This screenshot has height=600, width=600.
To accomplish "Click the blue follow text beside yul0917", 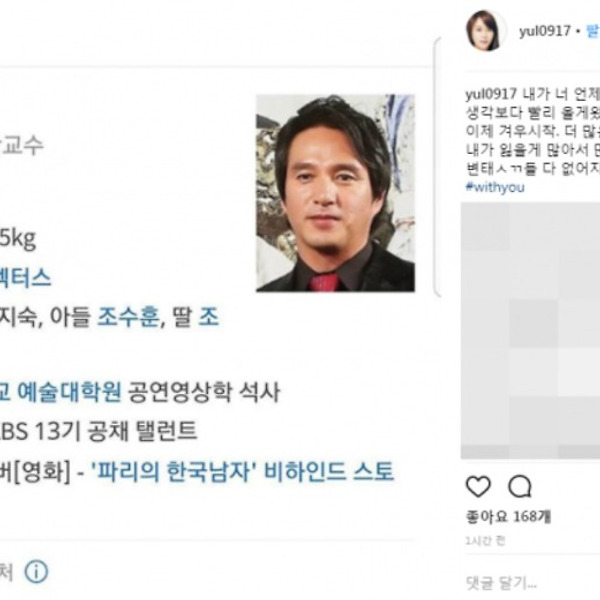I will pos(592,31).
